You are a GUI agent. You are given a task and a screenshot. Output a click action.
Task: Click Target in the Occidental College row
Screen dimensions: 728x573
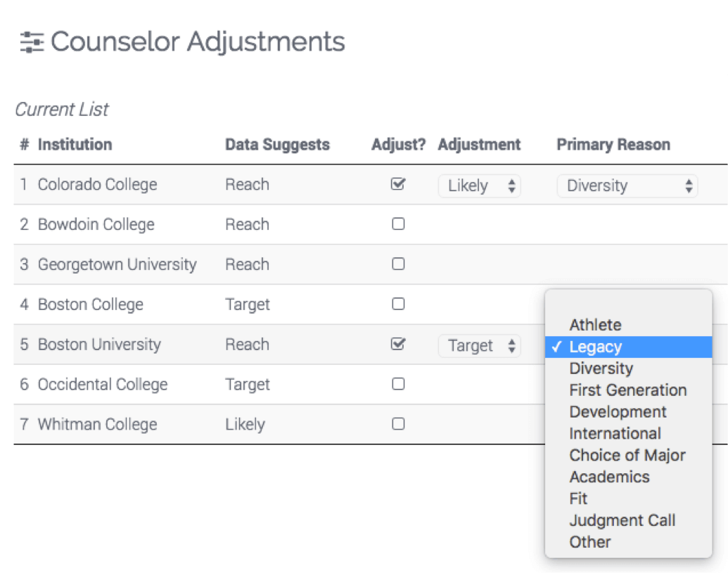tap(248, 385)
